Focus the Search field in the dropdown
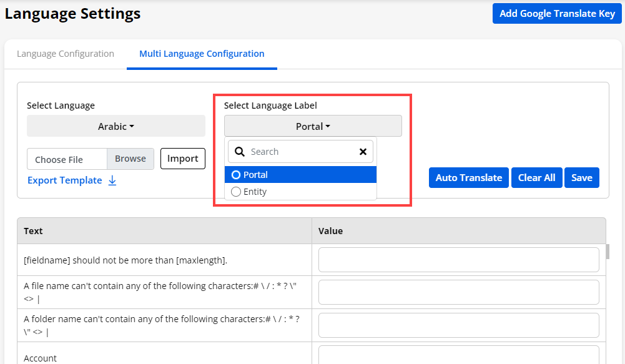 pyautogui.click(x=303, y=152)
